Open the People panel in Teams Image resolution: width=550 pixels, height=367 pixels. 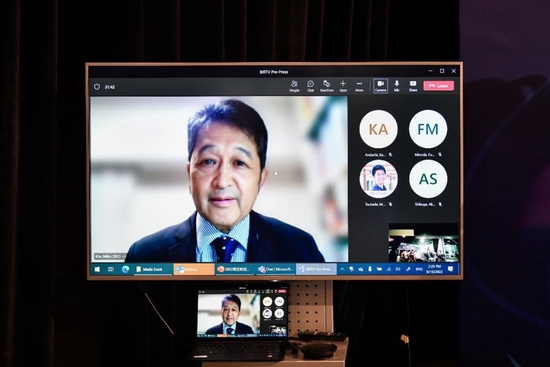pyautogui.click(x=294, y=86)
